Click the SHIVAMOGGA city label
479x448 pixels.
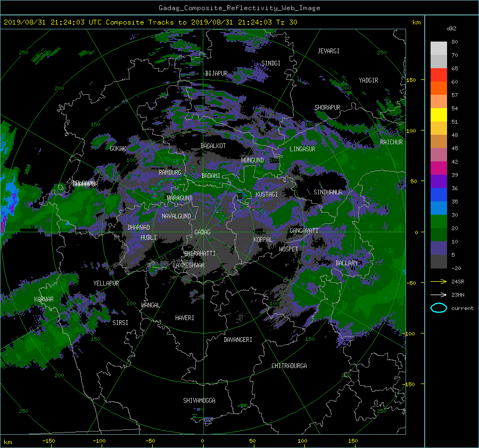coord(199,400)
